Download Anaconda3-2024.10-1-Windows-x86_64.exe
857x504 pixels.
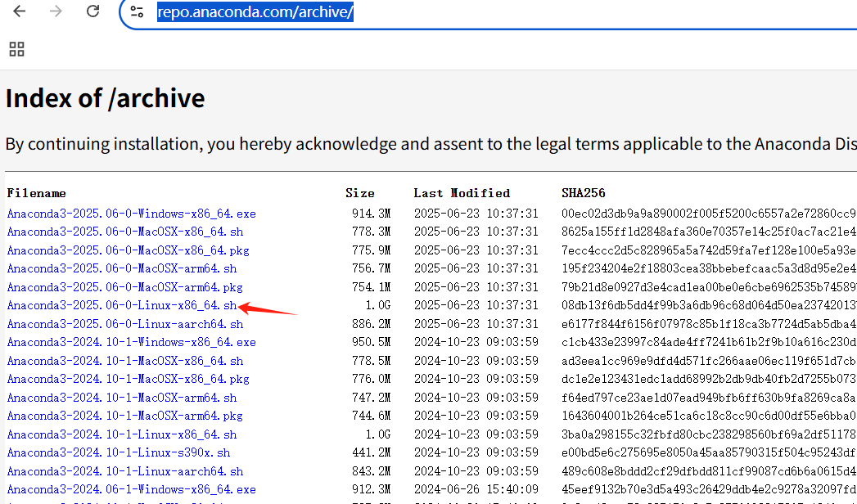click(x=131, y=342)
